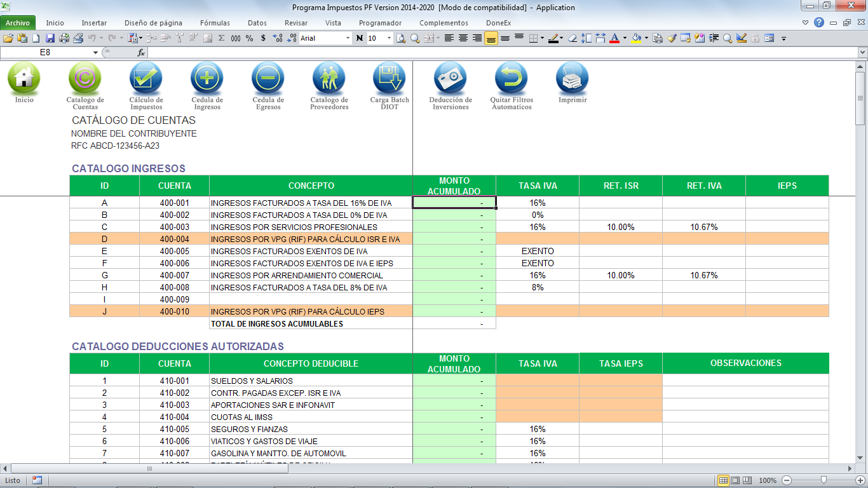Open the Archivo menu tab
Image resolution: width=868 pixels, height=488 pixels.
click(x=18, y=23)
